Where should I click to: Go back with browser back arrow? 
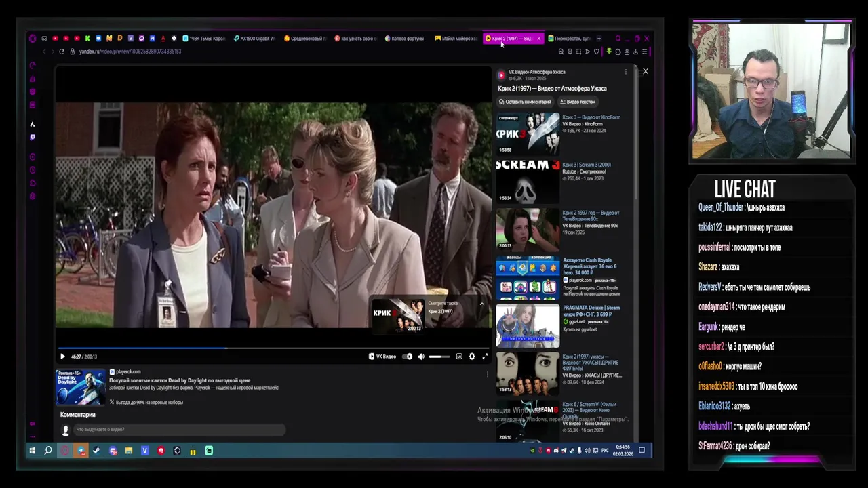[44, 52]
